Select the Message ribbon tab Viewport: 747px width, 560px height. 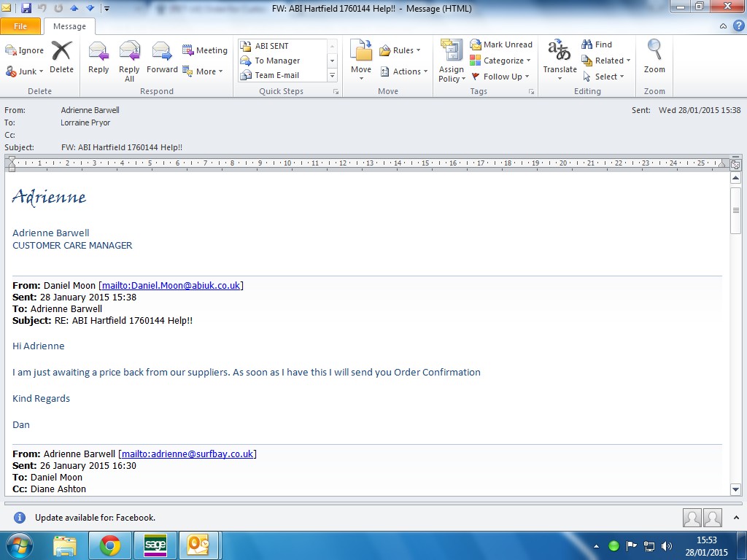click(69, 26)
